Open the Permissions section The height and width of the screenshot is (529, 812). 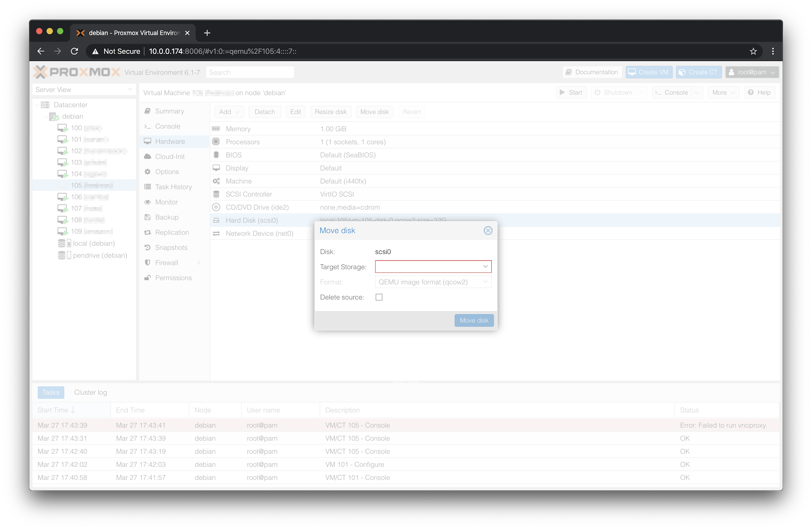click(174, 278)
